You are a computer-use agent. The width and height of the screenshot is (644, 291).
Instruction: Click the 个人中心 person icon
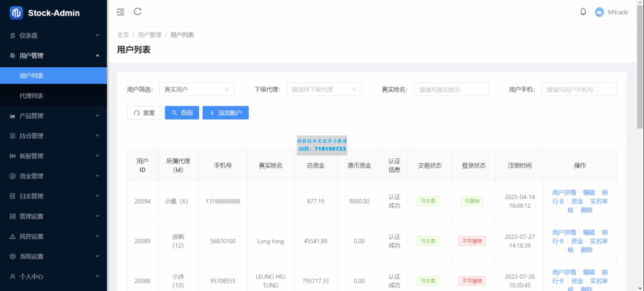(x=13, y=277)
